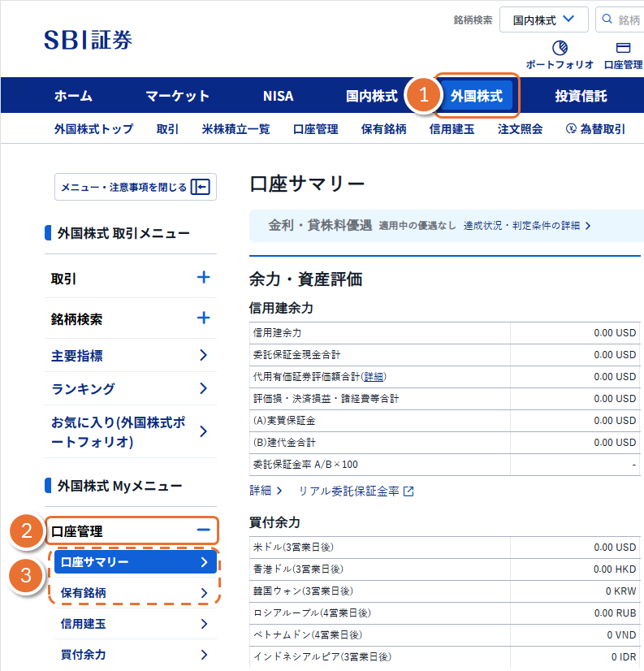Expand 取引 with the plus icon

click(x=203, y=278)
